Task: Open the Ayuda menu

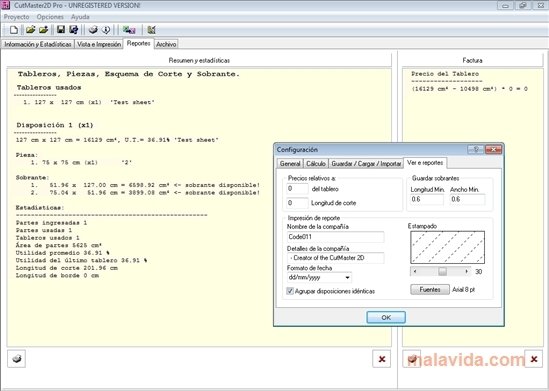Action: tap(80, 17)
